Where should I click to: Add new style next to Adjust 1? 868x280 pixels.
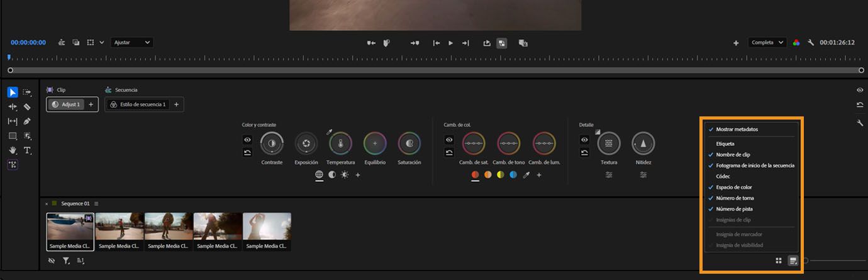click(91, 104)
